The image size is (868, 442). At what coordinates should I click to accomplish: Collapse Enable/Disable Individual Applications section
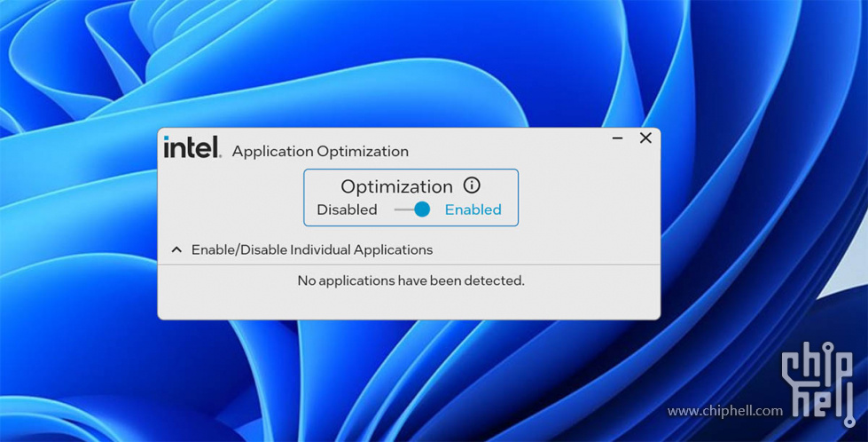176,249
